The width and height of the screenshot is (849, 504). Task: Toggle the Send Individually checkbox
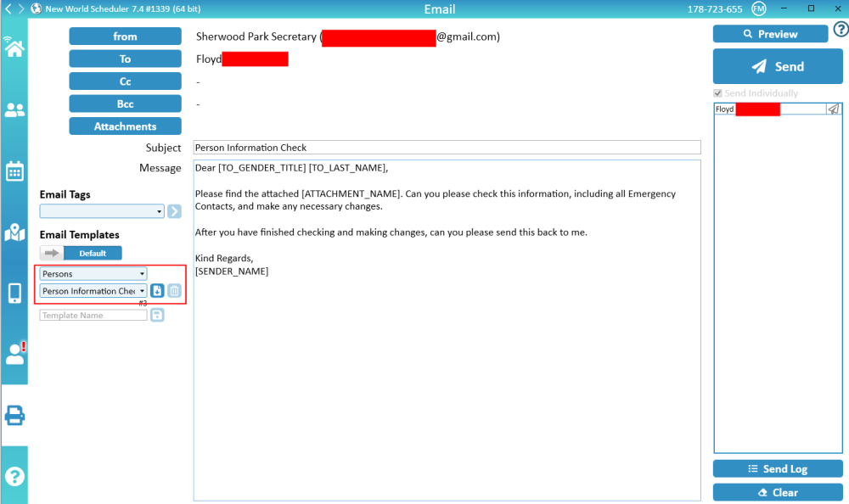pos(718,93)
